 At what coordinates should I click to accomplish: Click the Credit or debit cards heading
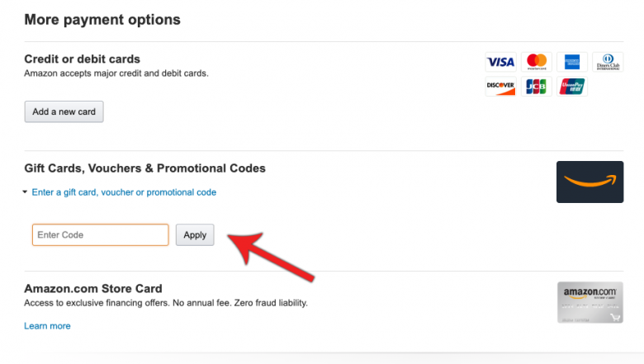pyautogui.click(x=82, y=59)
